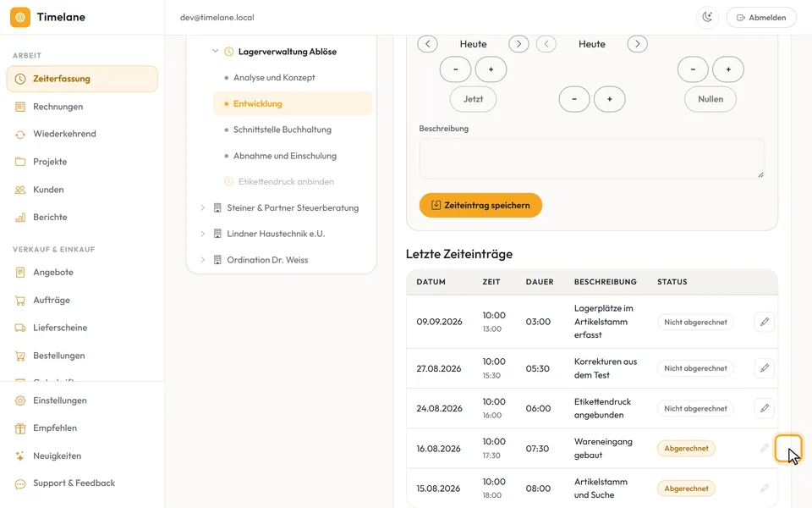Click the minus button directly above Jetzt
The image size is (812, 508).
(455, 69)
